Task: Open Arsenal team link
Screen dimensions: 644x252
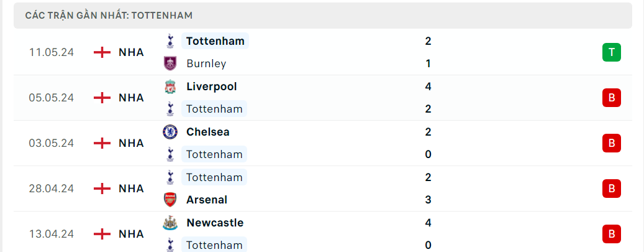Action: [x=206, y=200]
